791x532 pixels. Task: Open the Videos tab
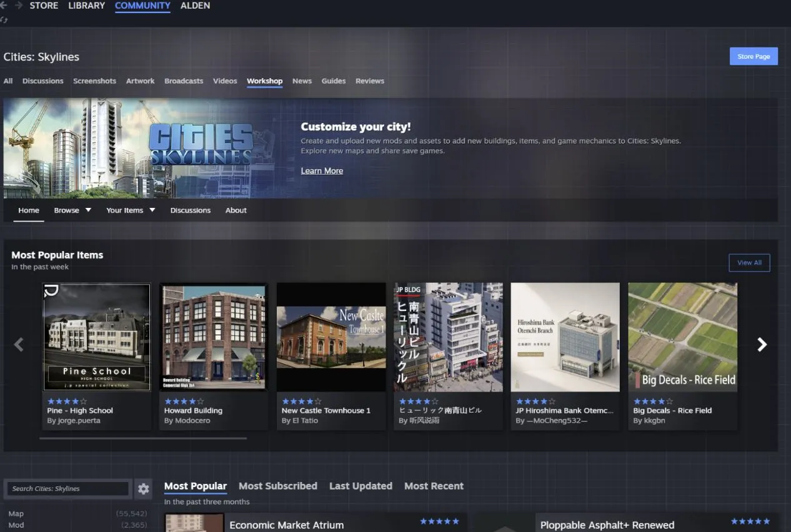click(225, 81)
